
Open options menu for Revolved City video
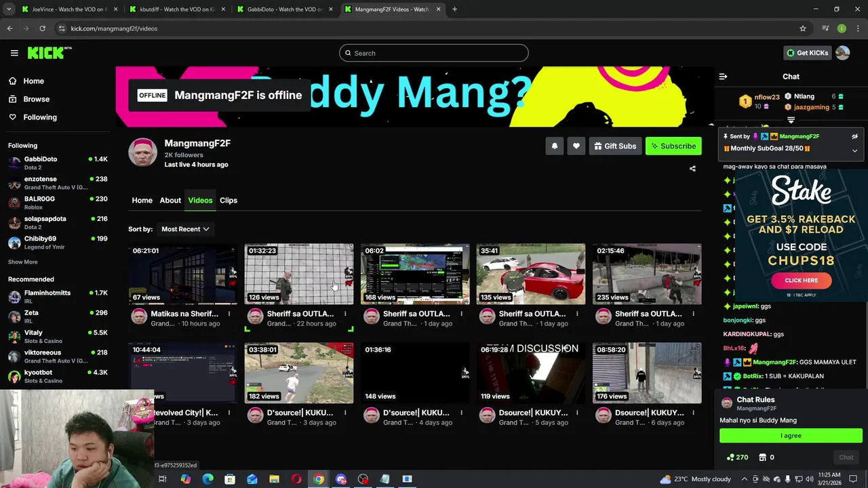(x=229, y=413)
